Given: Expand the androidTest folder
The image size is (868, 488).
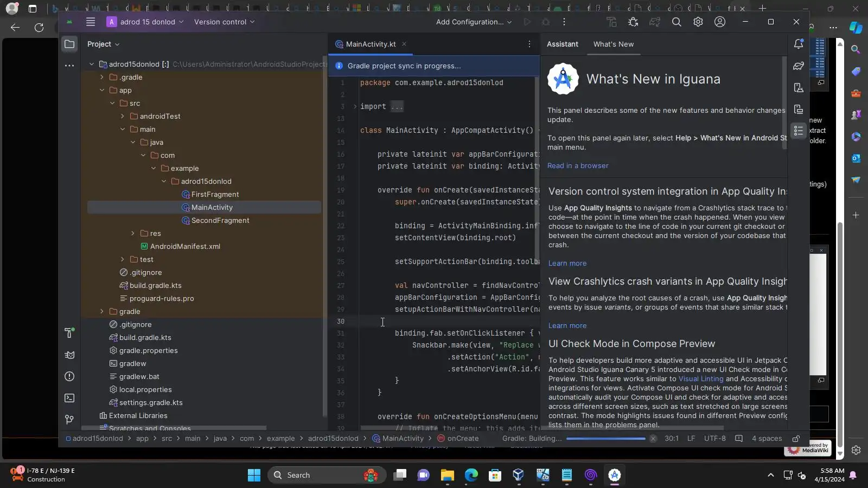Looking at the screenshot, I should click(123, 117).
